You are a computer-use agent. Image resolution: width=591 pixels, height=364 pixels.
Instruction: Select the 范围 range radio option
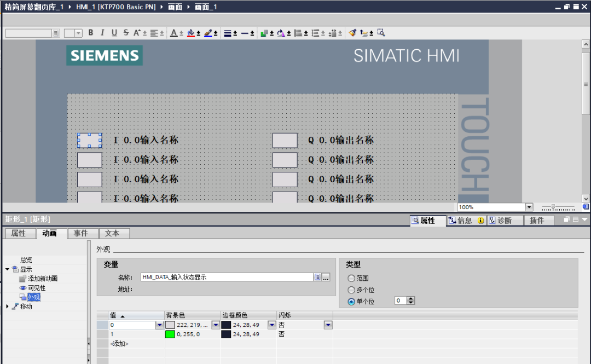(351, 278)
